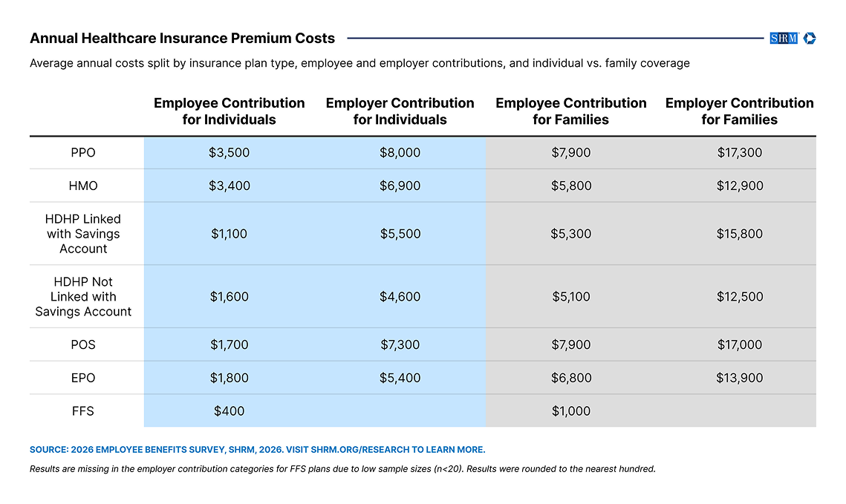Click the blue hexagon arrow emblem

[810, 39]
